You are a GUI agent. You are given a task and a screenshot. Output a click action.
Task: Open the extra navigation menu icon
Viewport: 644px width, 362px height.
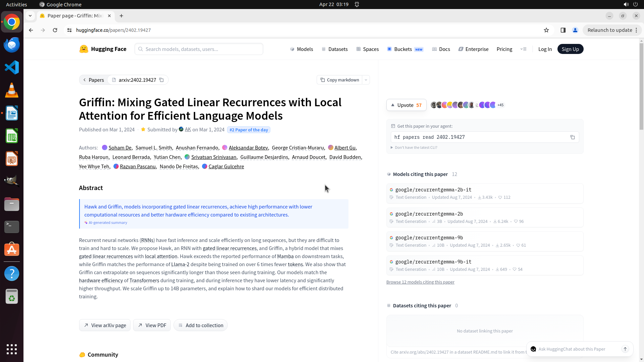523,49
